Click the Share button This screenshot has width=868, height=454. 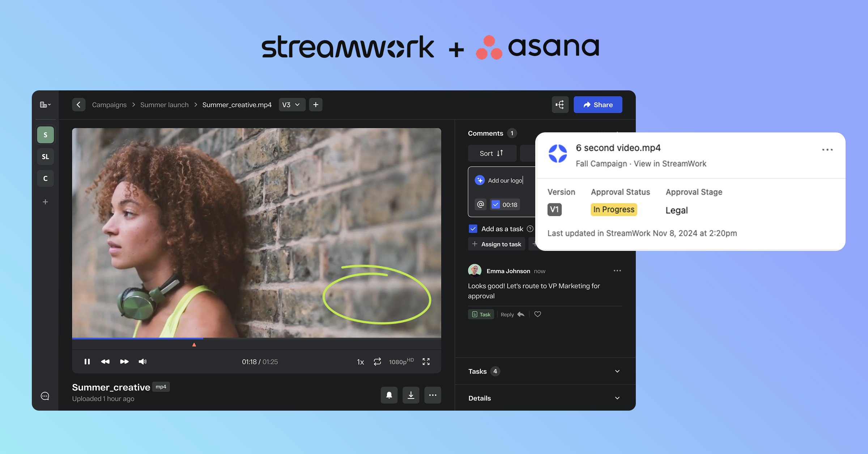point(597,104)
